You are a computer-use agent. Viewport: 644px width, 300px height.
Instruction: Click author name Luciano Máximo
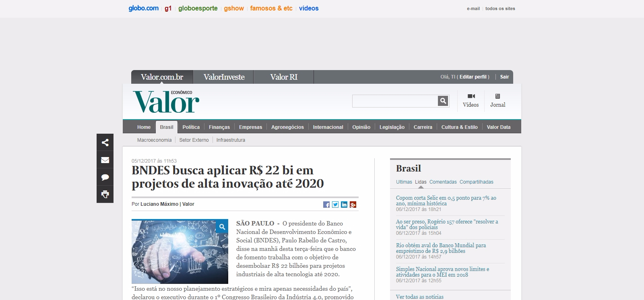click(x=159, y=204)
